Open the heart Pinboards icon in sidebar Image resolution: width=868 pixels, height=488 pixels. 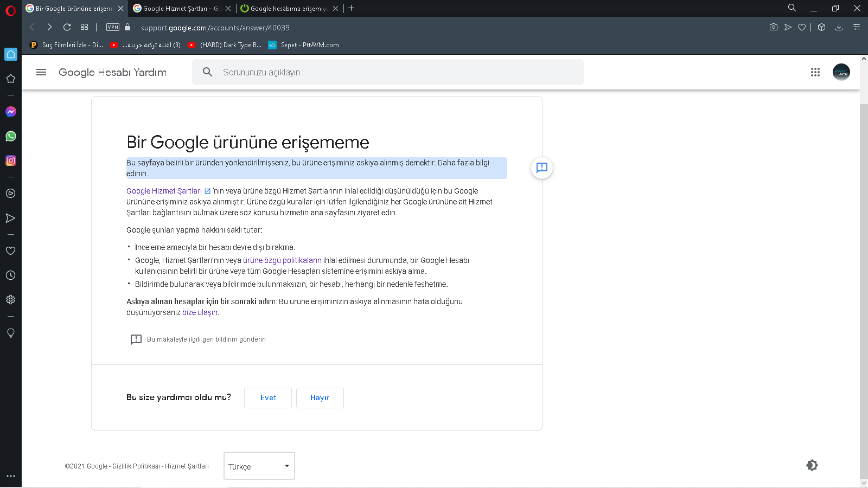coord(10,251)
